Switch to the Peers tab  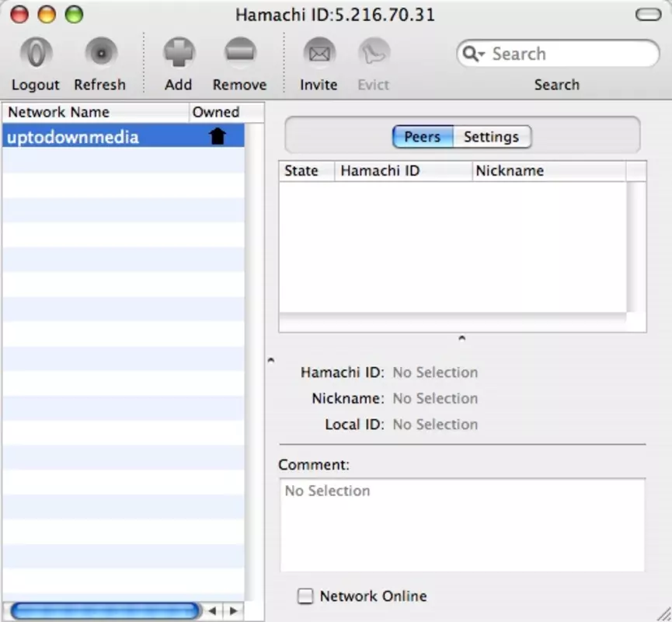(x=423, y=137)
